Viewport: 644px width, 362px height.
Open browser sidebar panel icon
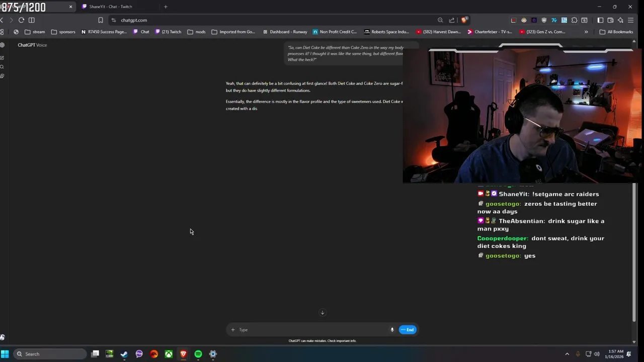point(600,20)
